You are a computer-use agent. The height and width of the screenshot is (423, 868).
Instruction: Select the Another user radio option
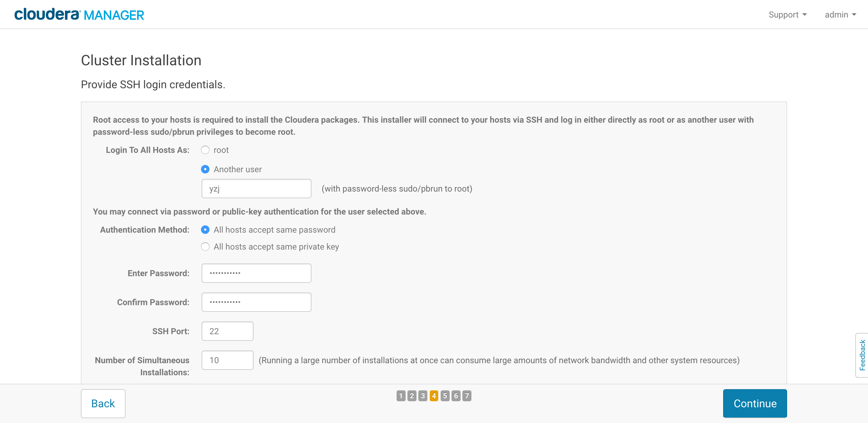(x=205, y=169)
